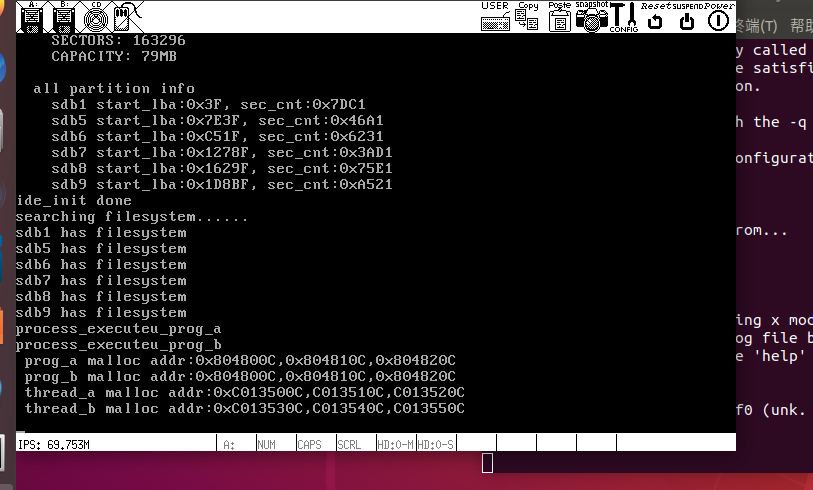The image size is (813, 490).
Task: Click the floppy B: drive icon
Action: tap(63, 16)
